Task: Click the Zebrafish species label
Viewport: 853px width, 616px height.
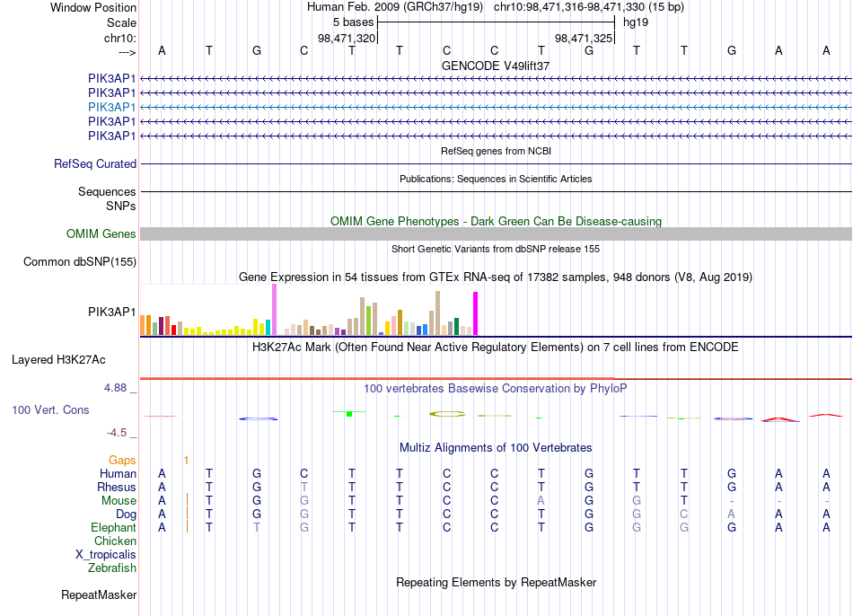Action: point(112,568)
